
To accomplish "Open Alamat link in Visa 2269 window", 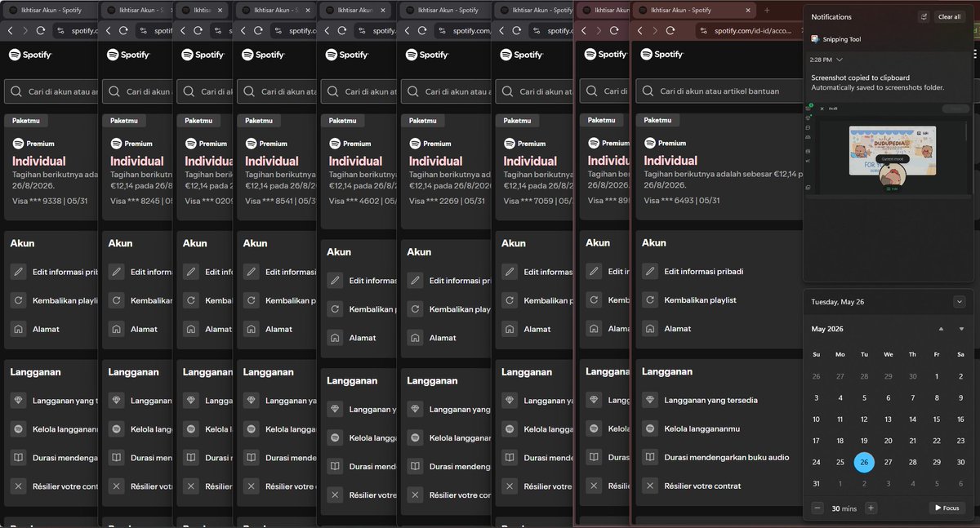I will (x=443, y=338).
